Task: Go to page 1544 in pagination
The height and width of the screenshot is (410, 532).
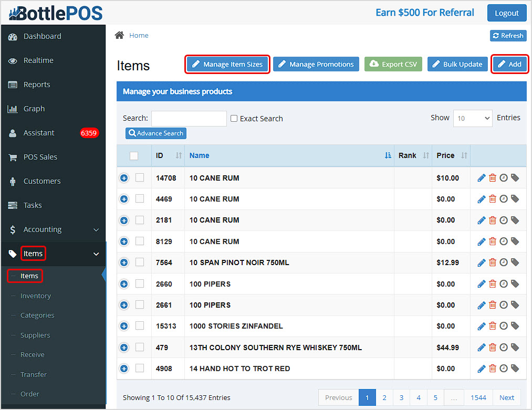Action: [x=478, y=397]
